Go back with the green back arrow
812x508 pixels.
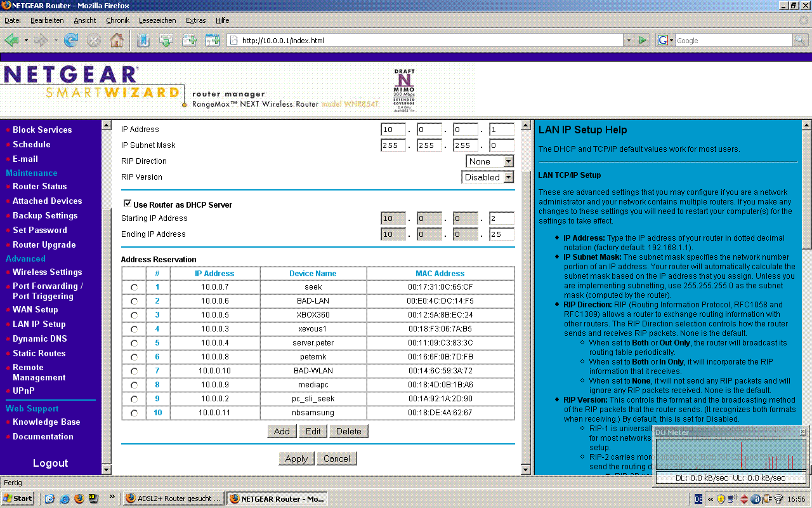tap(11, 40)
